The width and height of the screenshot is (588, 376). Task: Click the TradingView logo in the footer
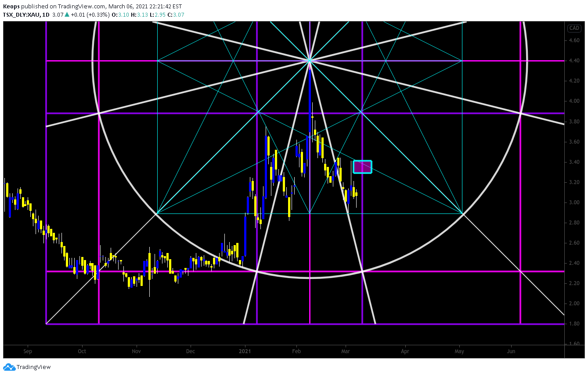27,367
